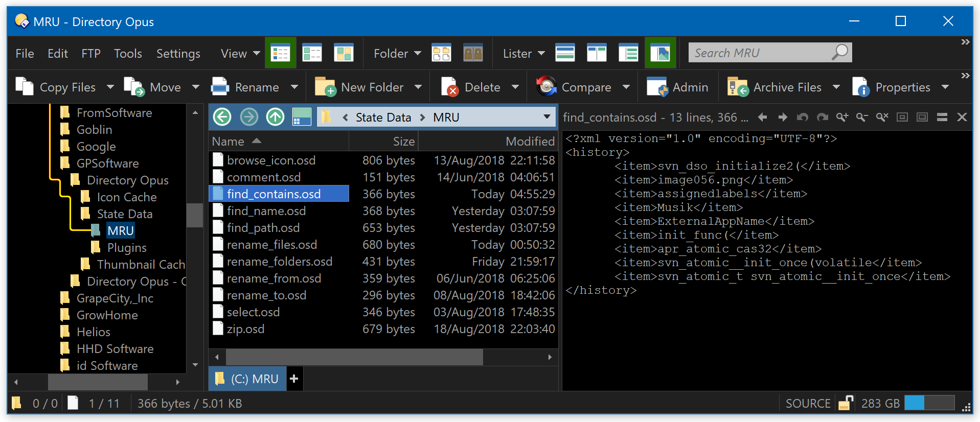This screenshot has width=980, height=422.
Task: Click the search magnifier icon
Action: 840,52
